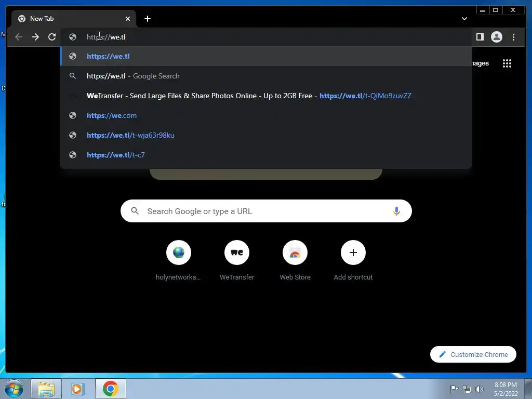Open the Action Center flag icon
This screenshot has width=532, height=399.
click(454, 389)
